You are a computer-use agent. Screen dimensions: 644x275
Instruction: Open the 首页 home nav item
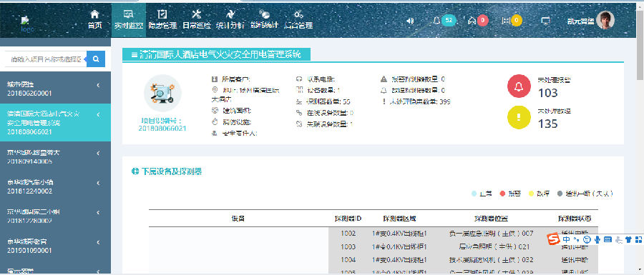tap(94, 19)
